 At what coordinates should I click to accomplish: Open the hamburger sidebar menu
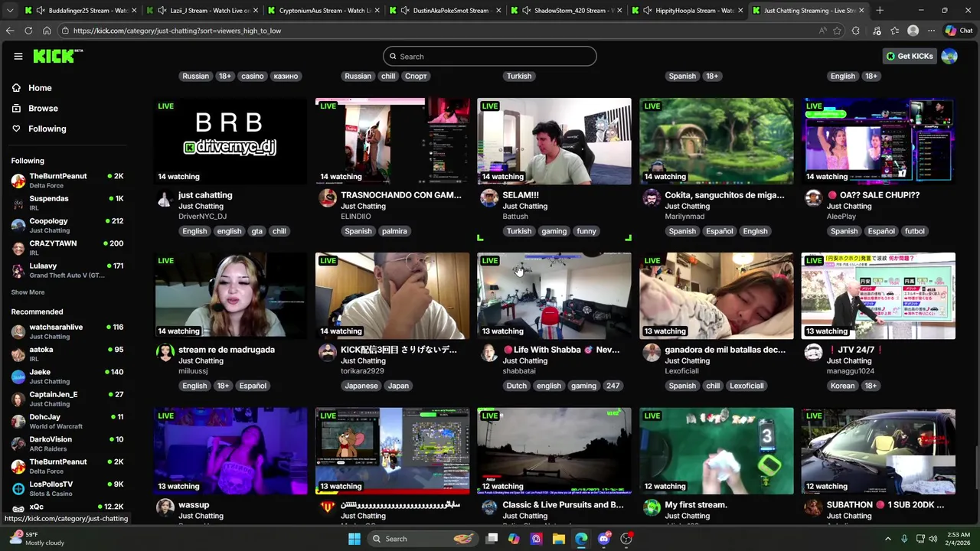18,56
